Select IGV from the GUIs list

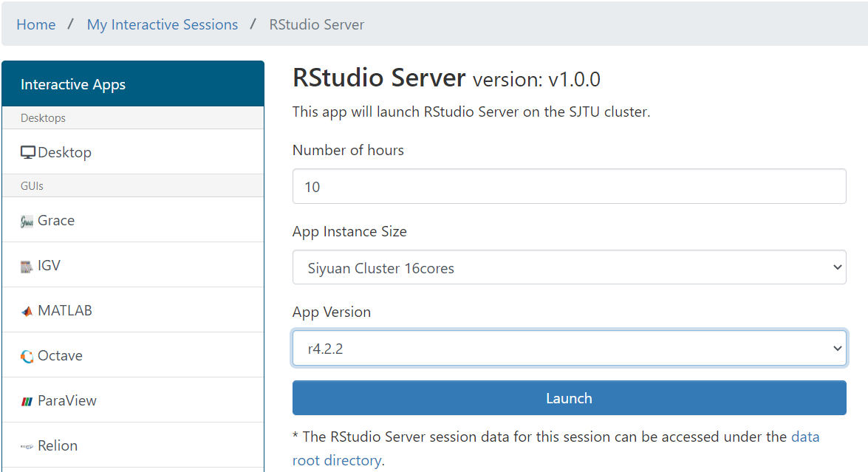(133, 265)
